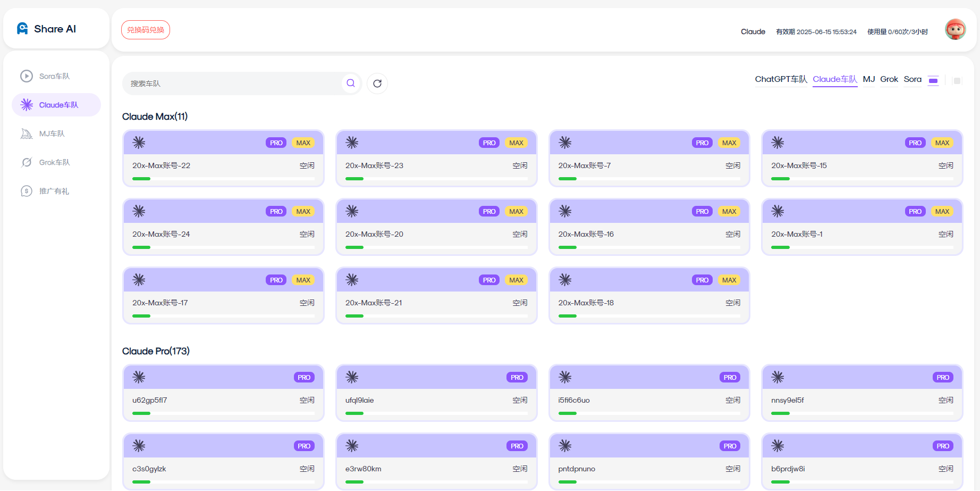The image size is (980, 491).
Task: Switch to the MJ tab
Action: click(869, 79)
